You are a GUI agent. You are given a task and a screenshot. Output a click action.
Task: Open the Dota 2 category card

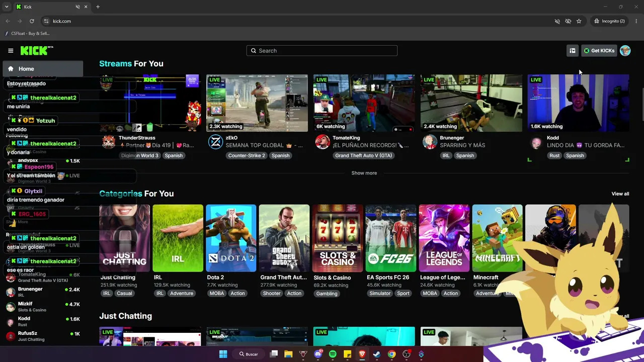pos(231,238)
